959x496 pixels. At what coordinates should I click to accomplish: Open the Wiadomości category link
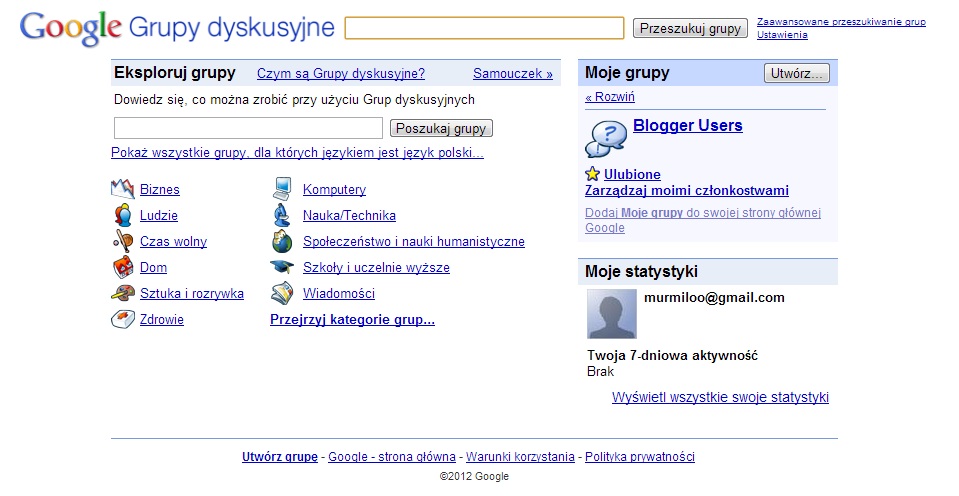(339, 294)
